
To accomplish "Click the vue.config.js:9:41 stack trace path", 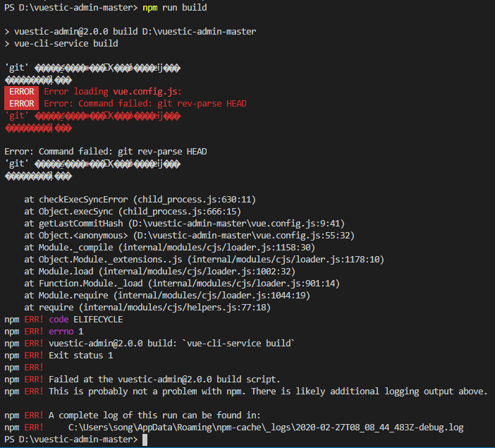I will pos(236,224).
